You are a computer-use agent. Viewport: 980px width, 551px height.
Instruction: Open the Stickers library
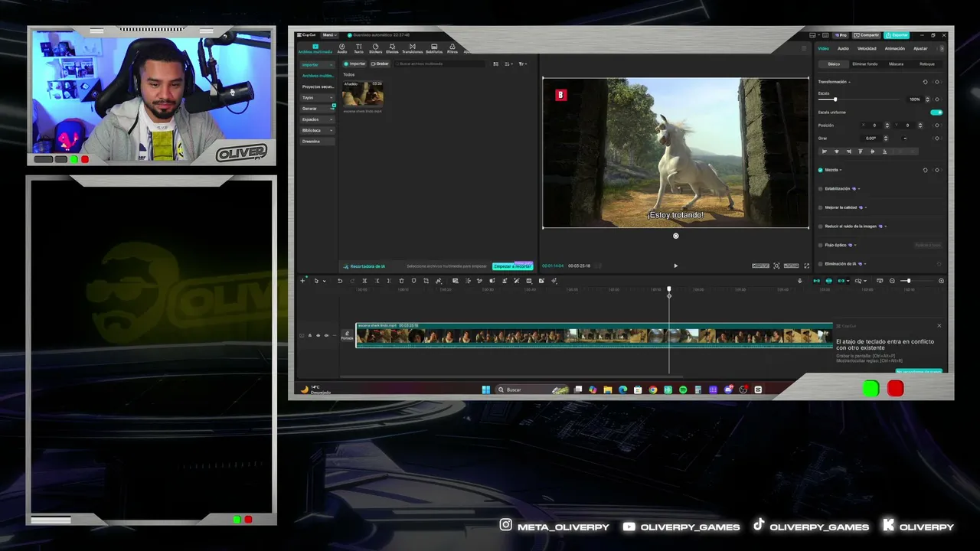(x=375, y=48)
